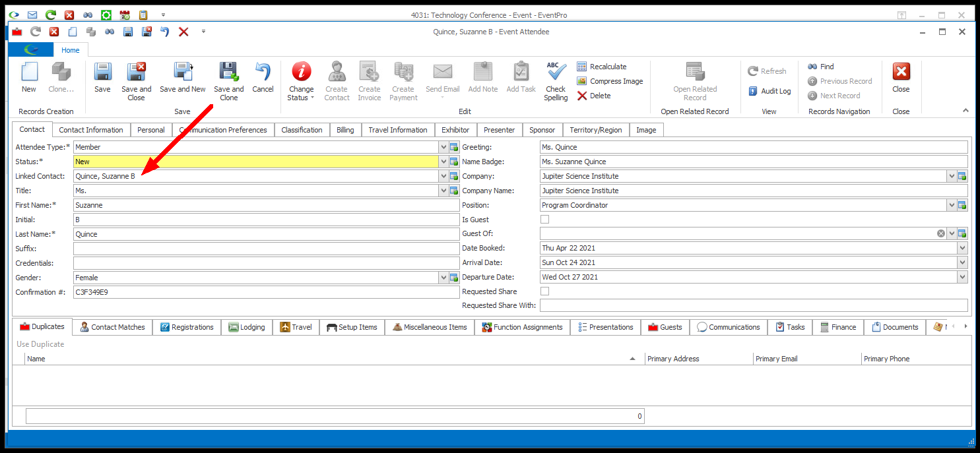Open the Communication Preferences tab
Image resolution: width=980 pixels, height=453 pixels.
(223, 130)
